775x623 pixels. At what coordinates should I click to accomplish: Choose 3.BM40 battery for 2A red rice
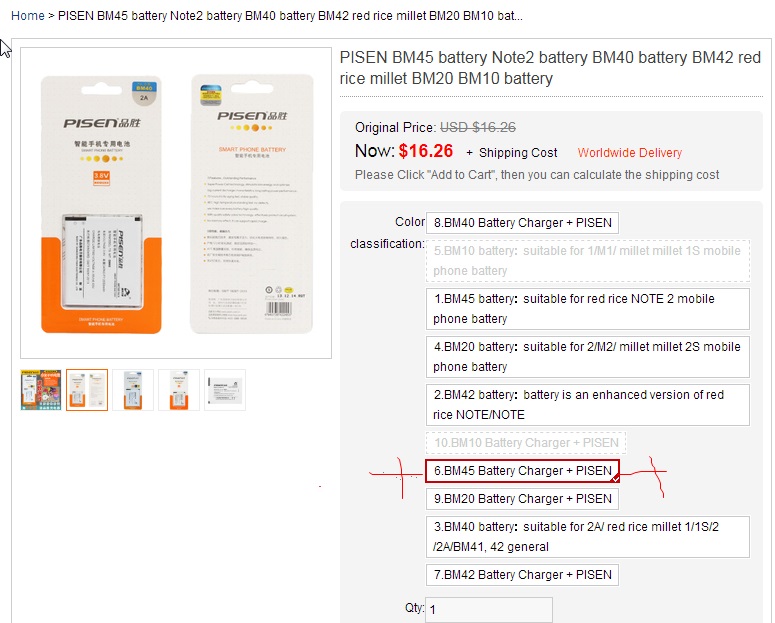pos(588,537)
